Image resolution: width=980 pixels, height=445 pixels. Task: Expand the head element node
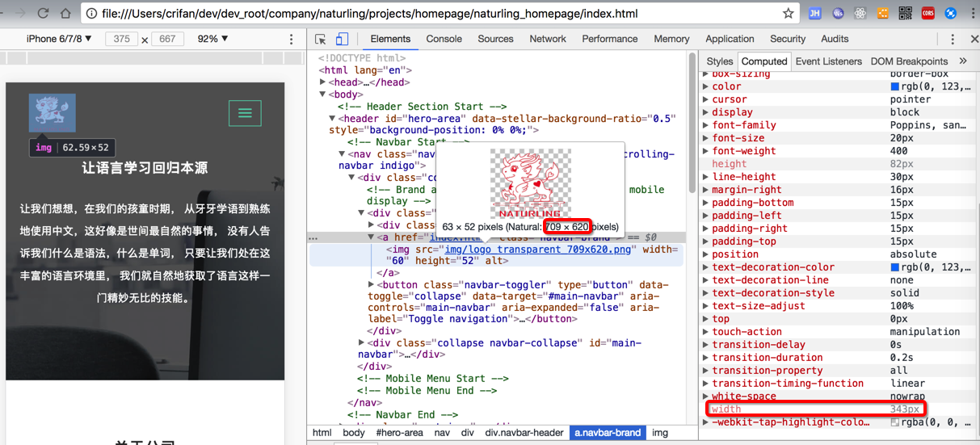[322, 82]
